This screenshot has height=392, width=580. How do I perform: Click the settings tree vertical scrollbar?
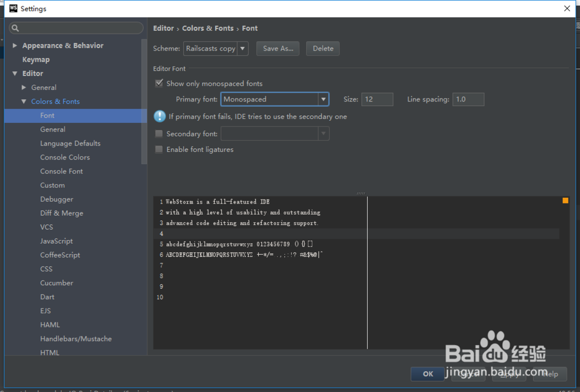pyautogui.click(x=144, y=101)
